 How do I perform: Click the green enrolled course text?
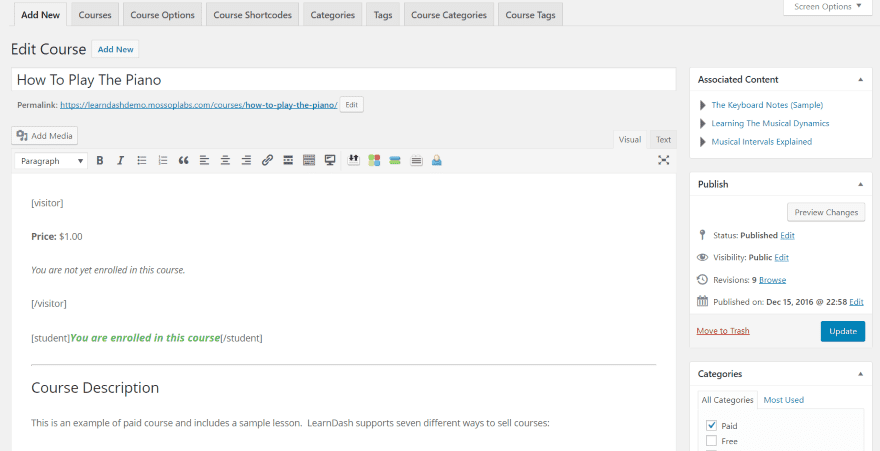(145, 338)
